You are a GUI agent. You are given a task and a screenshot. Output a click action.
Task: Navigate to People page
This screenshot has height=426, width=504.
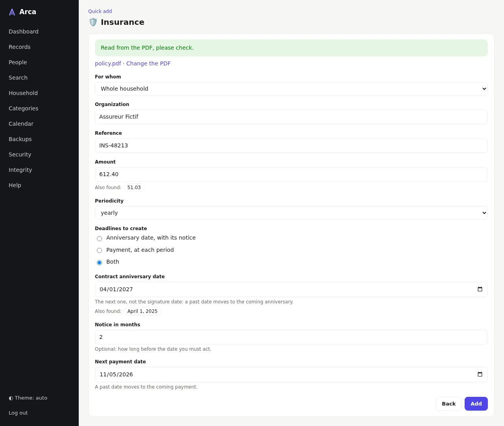[x=18, y=62]
